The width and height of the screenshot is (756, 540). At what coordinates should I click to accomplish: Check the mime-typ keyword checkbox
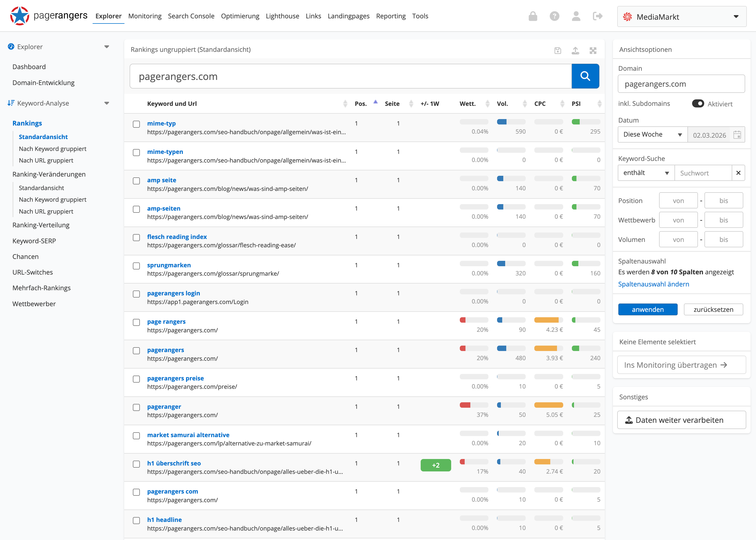pos(136,124)
